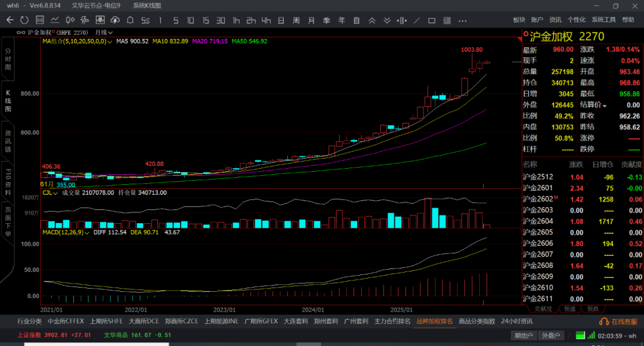Image resolution: width=644 pixels, height=346 pixels.
Task: Click the headset online service icon
Action: click(x=603, y=322)
